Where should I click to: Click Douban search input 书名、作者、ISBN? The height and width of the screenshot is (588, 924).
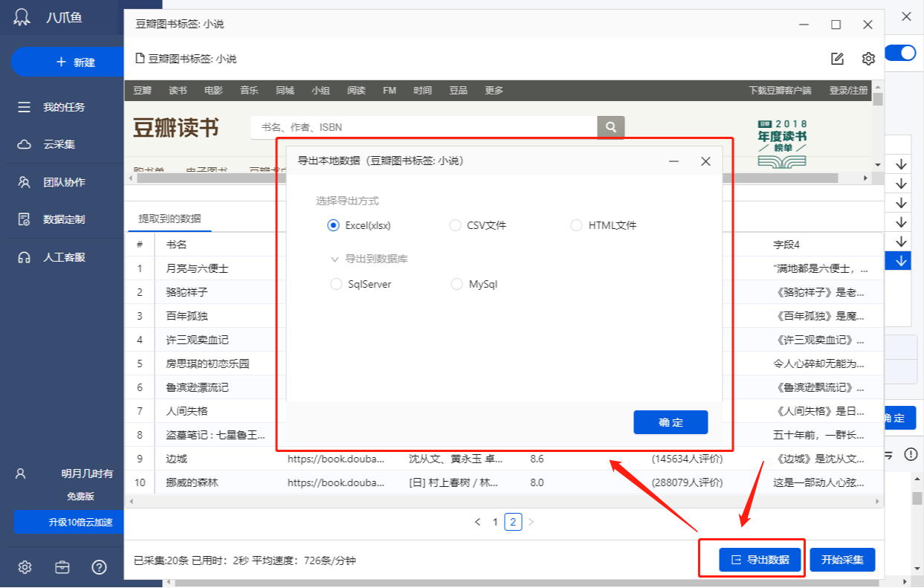pyautogui.click(x=424, y=127)
